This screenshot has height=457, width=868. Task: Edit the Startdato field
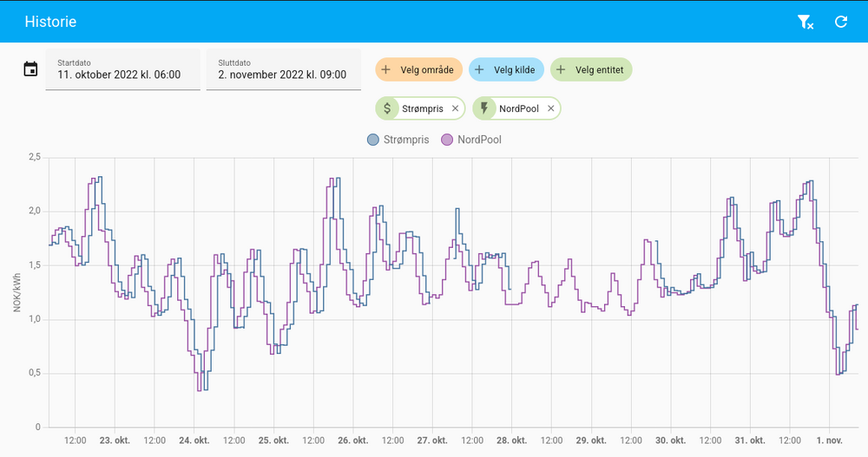pyautogui.click(x=122, y=70)
